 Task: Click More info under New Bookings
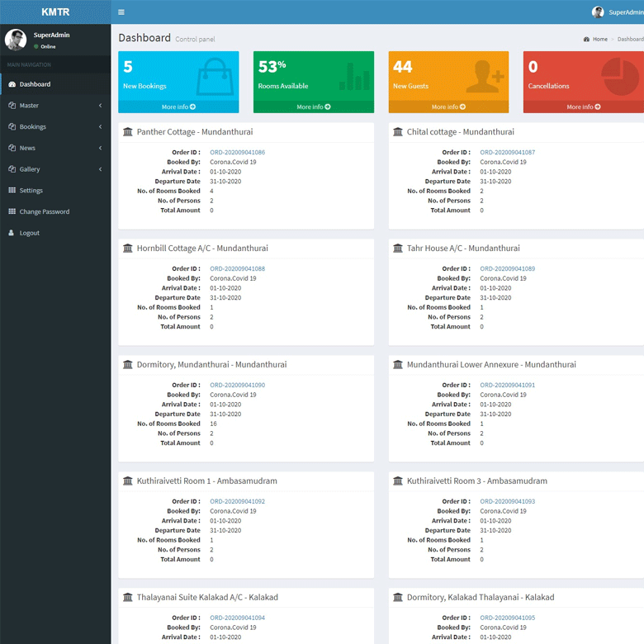point(178,107)
